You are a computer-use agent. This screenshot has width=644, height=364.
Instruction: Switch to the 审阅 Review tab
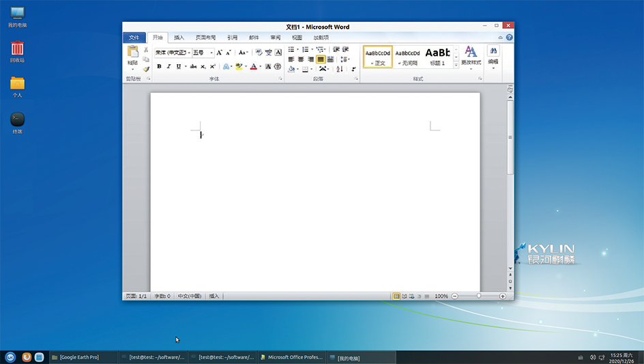click(276, 38)
